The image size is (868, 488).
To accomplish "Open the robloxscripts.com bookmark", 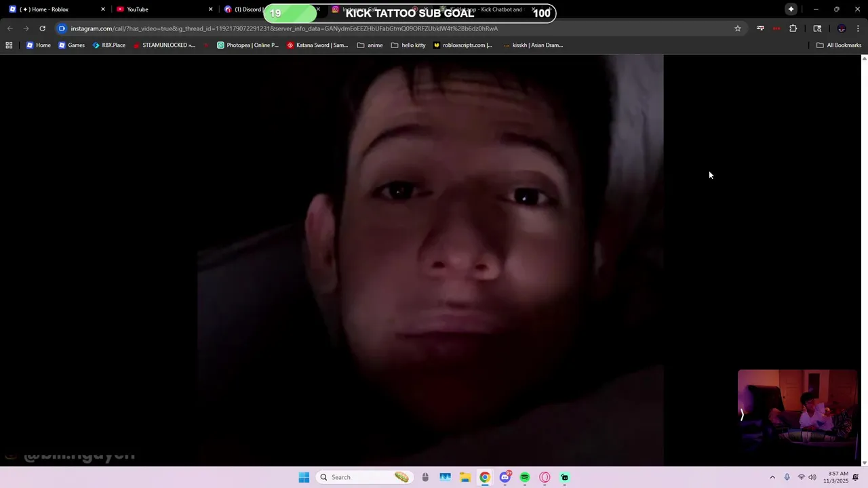I will [462, 45].
